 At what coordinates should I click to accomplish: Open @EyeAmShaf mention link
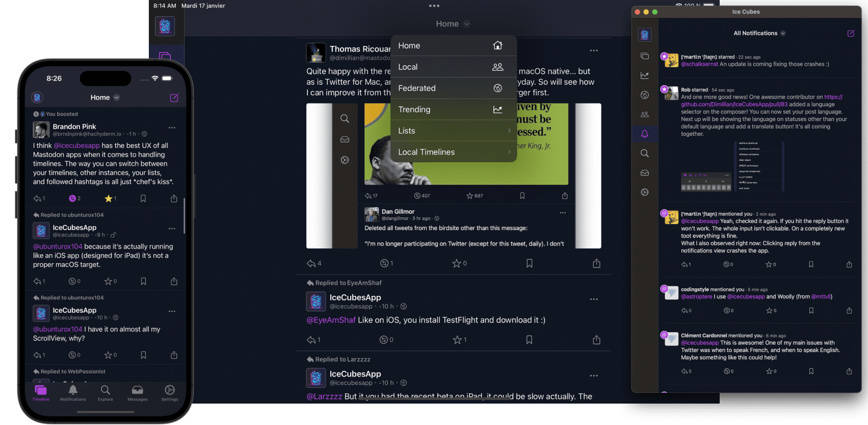point(331,320)
